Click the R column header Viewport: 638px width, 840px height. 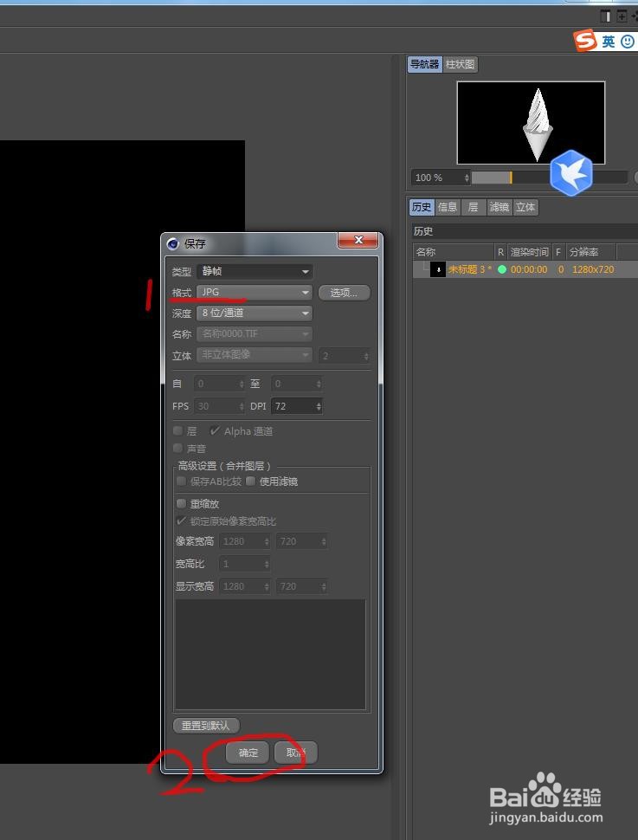[501, 252]
